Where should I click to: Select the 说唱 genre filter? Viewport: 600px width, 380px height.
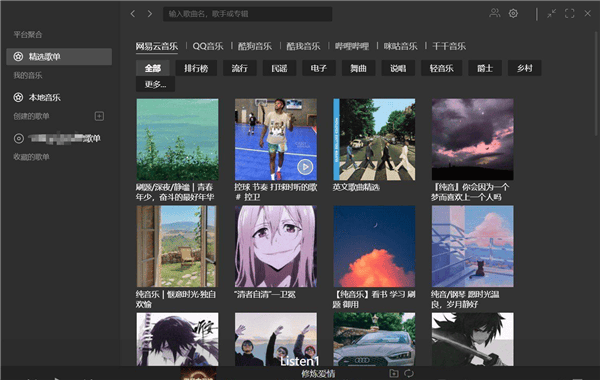[398, 68]
